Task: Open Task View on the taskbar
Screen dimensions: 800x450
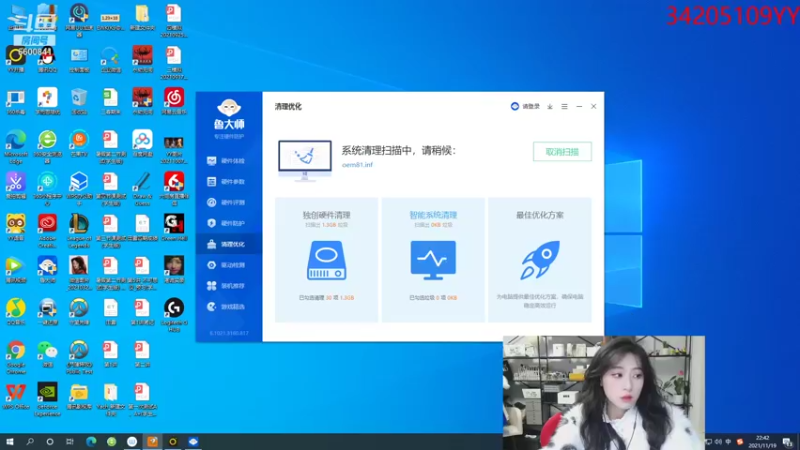Action: [x=70, y=441]
